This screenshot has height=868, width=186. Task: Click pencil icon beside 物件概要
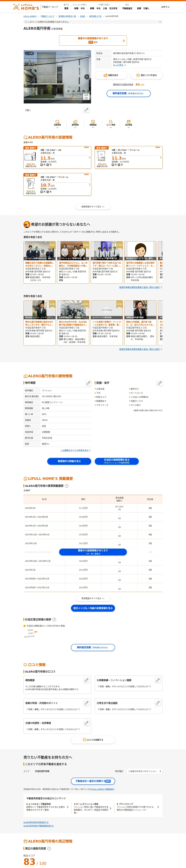(x=89, y=383)
